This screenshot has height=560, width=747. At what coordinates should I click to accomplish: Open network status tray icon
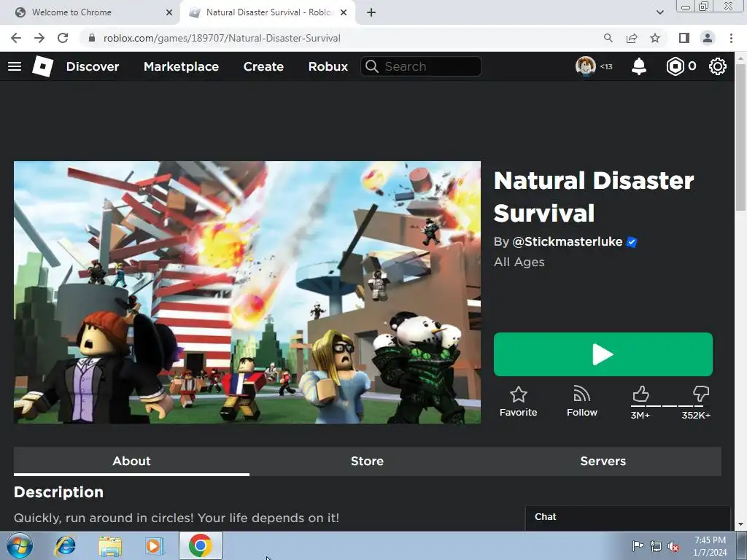(x=656, y=546)
